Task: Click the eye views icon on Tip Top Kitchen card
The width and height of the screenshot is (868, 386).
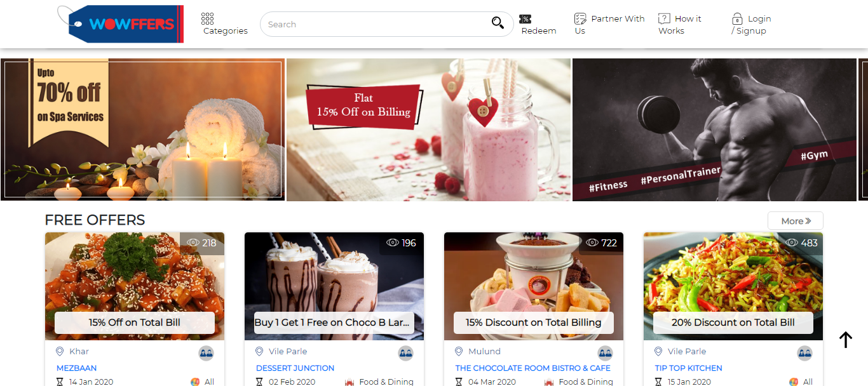Action: 792,243
